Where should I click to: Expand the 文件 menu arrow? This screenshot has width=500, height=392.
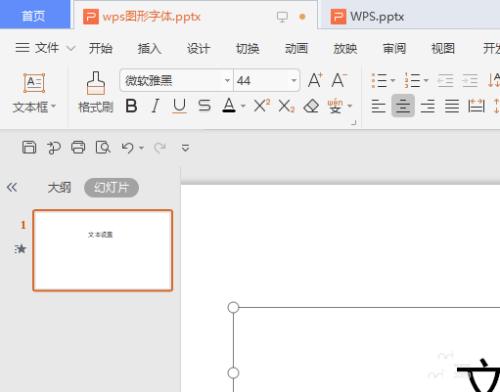(x=71, y=48)
